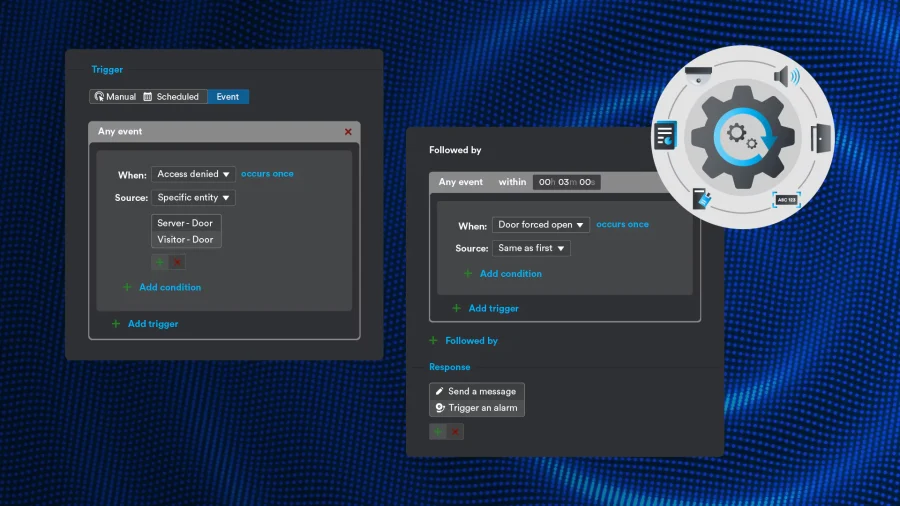Image resolution: width=900 pixels, height=506 pixels.
Task: Open the Same as first source dropdown
Action: pos(531,248)
